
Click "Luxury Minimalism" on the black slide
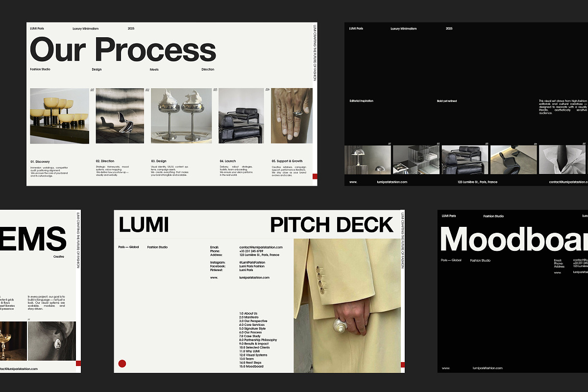click(x=404, y=28)
